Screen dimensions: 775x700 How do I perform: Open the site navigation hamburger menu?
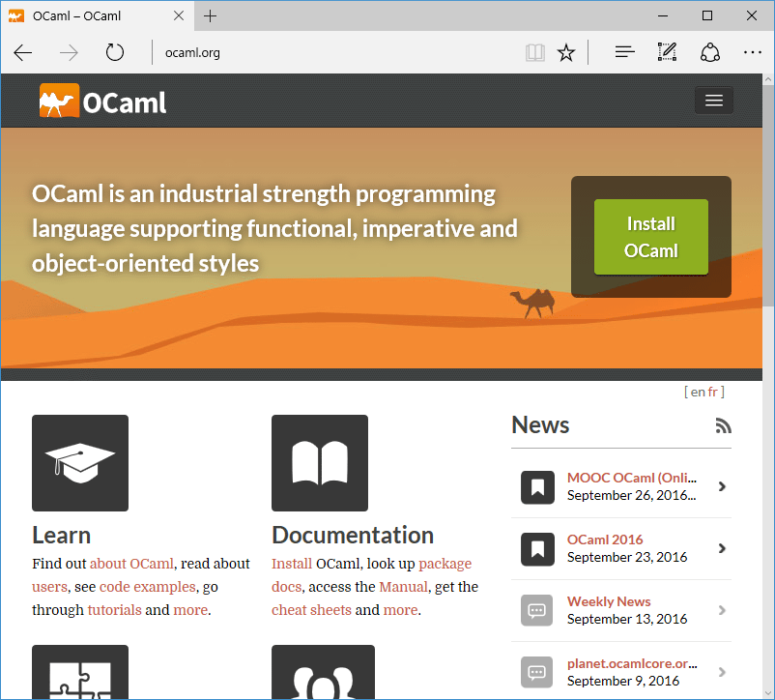click(x=713, y=100)
